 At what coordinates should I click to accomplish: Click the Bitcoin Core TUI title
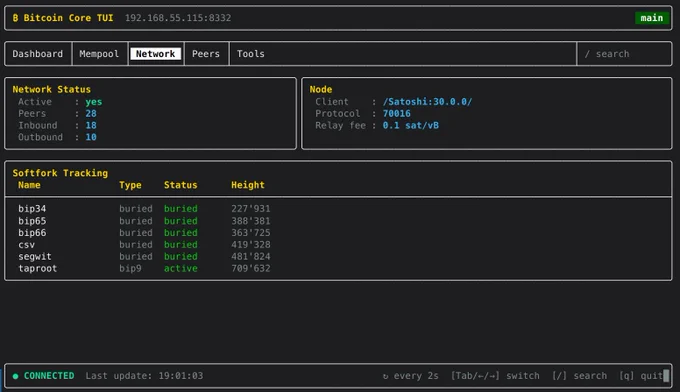(x=68, y=18)
